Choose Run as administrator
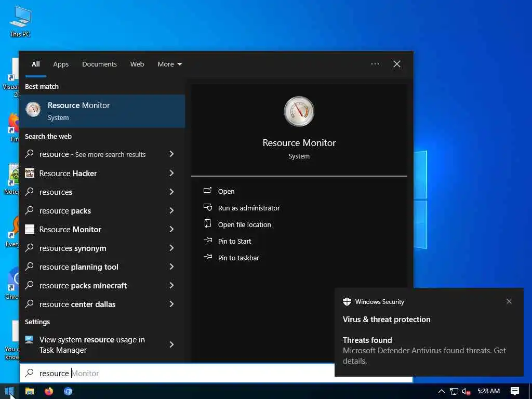532x399 pixels. (249, 208)
